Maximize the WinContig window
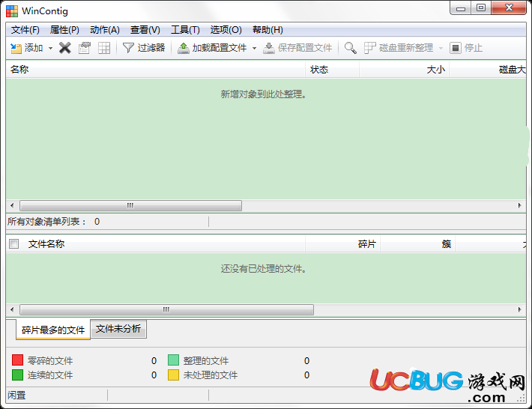 [481, 8]
